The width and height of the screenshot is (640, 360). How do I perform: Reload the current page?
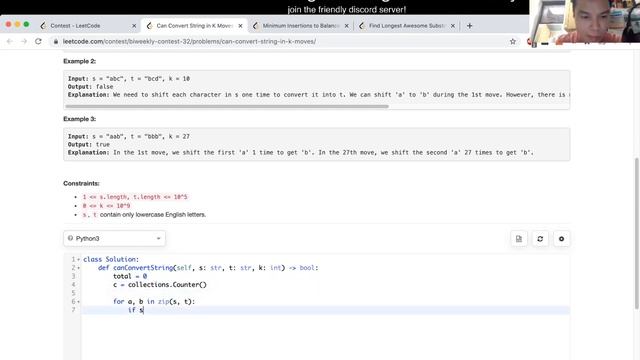coord(38,41)
